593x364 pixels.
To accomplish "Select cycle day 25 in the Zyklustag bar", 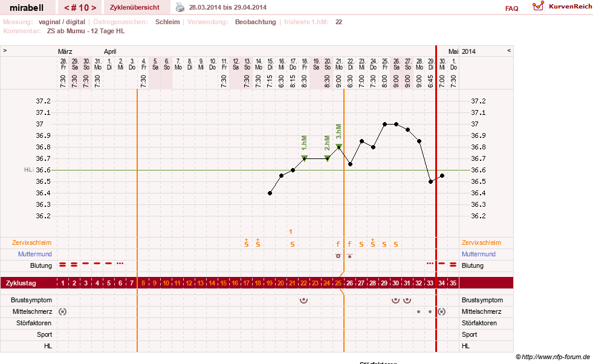I will 338,283.
